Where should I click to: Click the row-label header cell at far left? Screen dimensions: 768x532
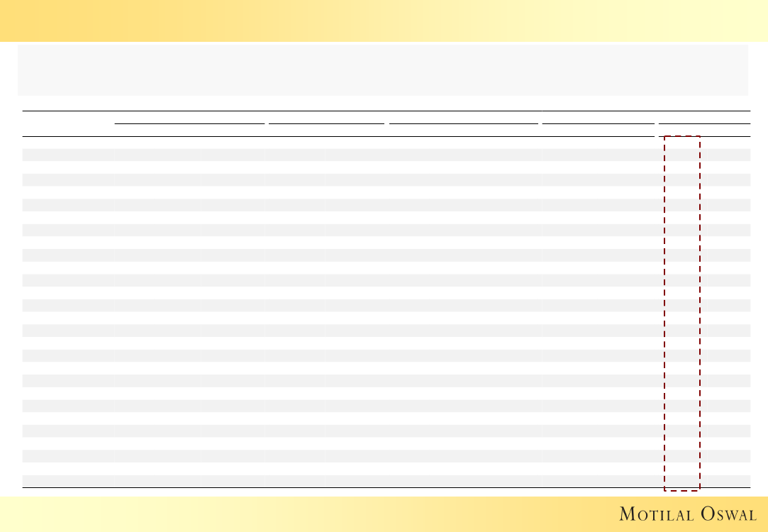68,123
